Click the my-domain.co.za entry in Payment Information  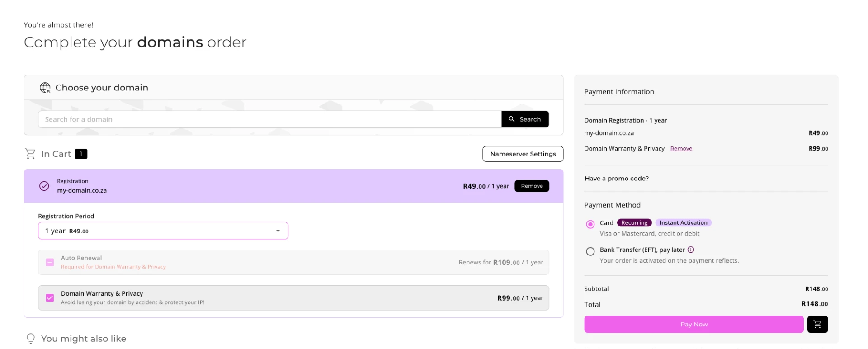(x=609, y=133)
